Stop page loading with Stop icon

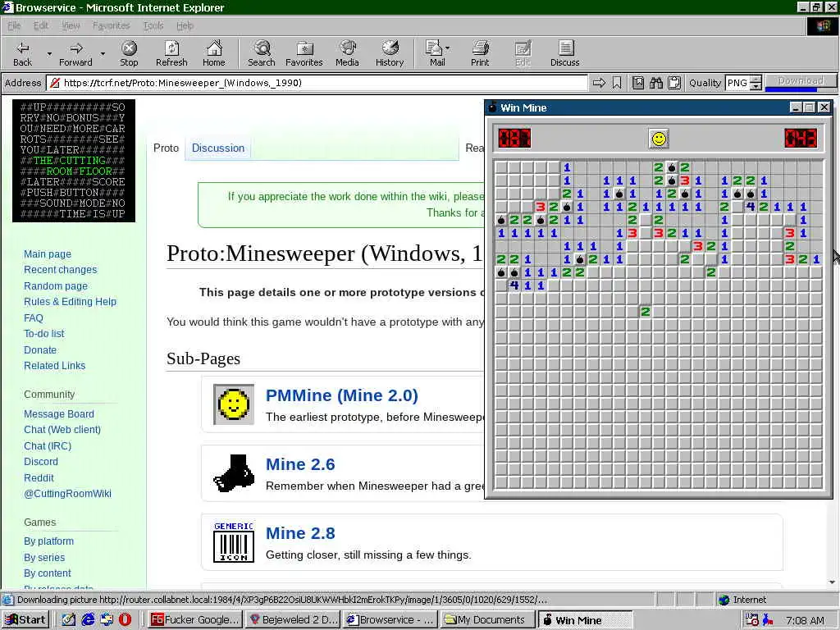129,48
